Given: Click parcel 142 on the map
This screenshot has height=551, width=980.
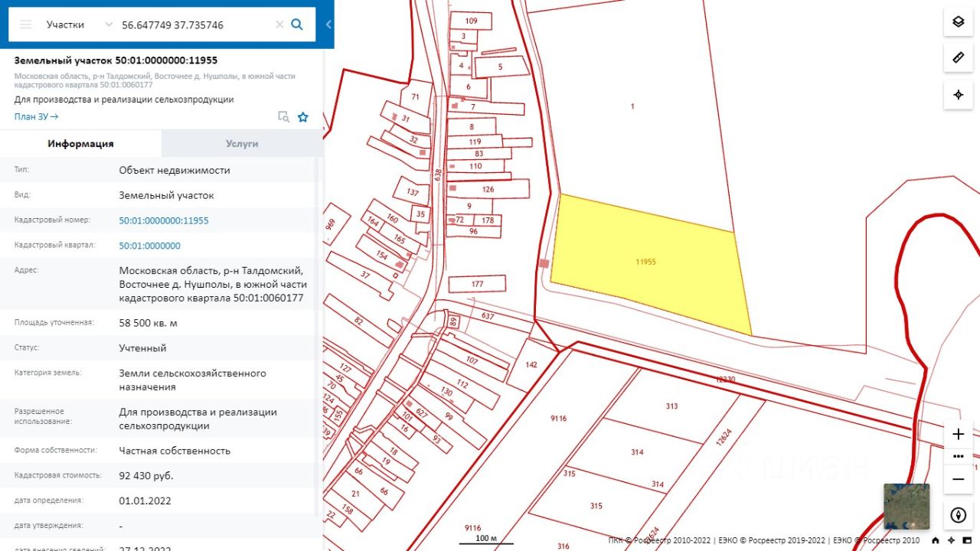Looking at the screenshot, I should pos(531,364).
